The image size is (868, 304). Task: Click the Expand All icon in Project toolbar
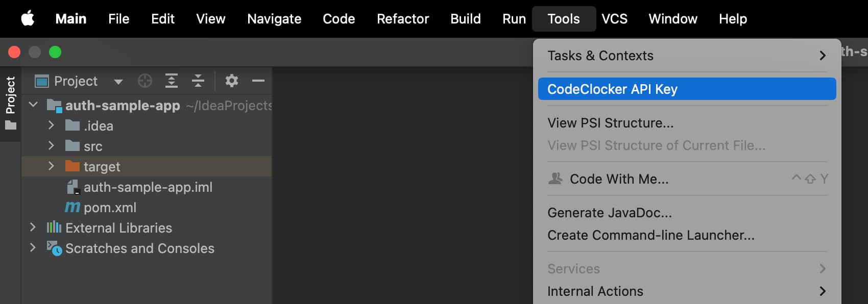pos(172,81)
